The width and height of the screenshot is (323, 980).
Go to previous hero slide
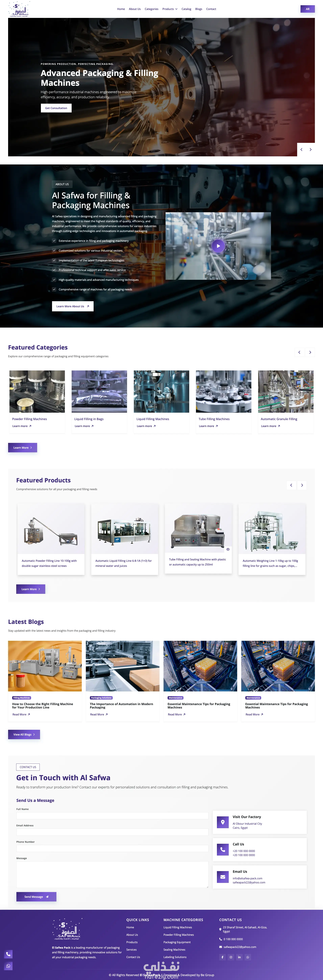coord(302,149)
